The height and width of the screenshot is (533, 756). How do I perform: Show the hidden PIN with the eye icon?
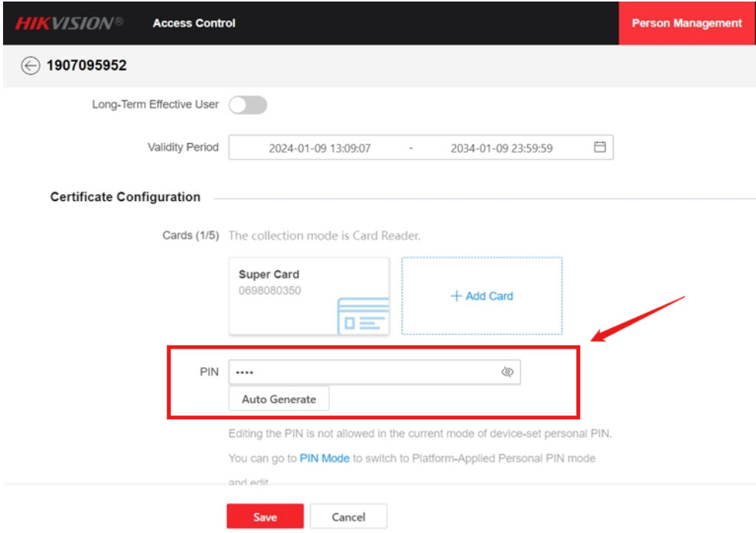click(507, 372)
